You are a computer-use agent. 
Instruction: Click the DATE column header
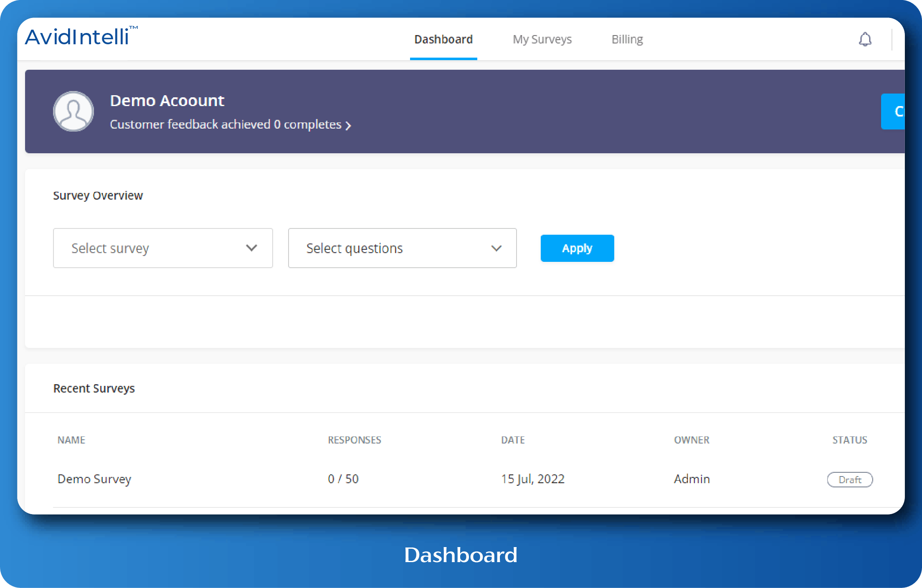coord(513,440)
